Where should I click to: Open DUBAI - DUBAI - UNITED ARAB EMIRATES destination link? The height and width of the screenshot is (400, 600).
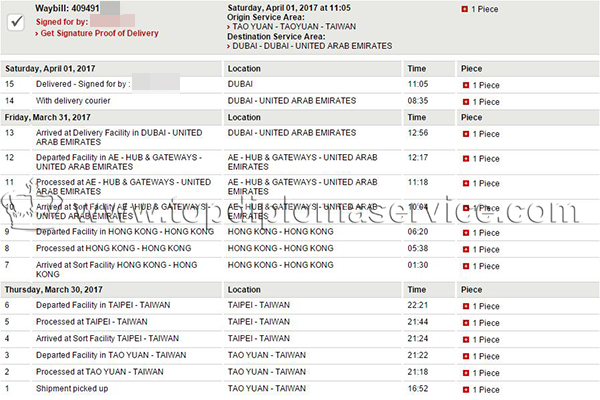point(312,46)
